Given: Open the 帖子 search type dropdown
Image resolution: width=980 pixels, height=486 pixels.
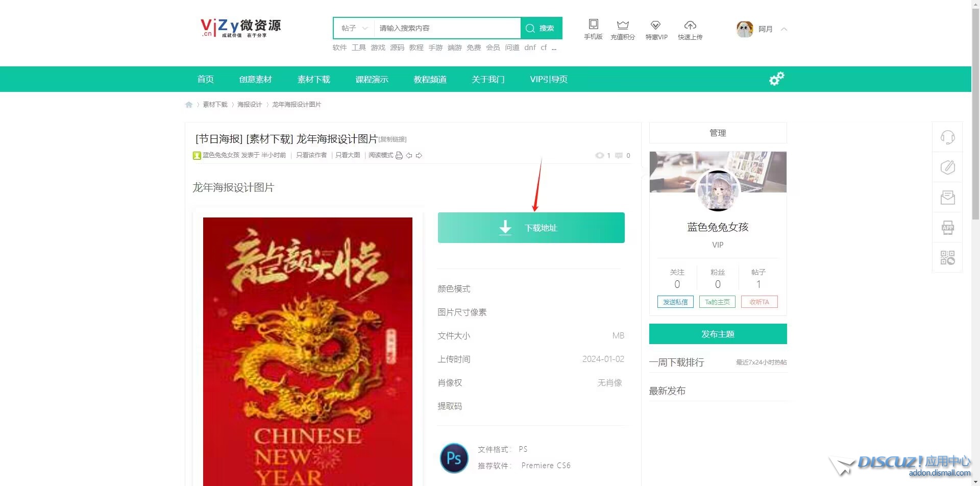Looking at the screenshot, I should (354, 28).
